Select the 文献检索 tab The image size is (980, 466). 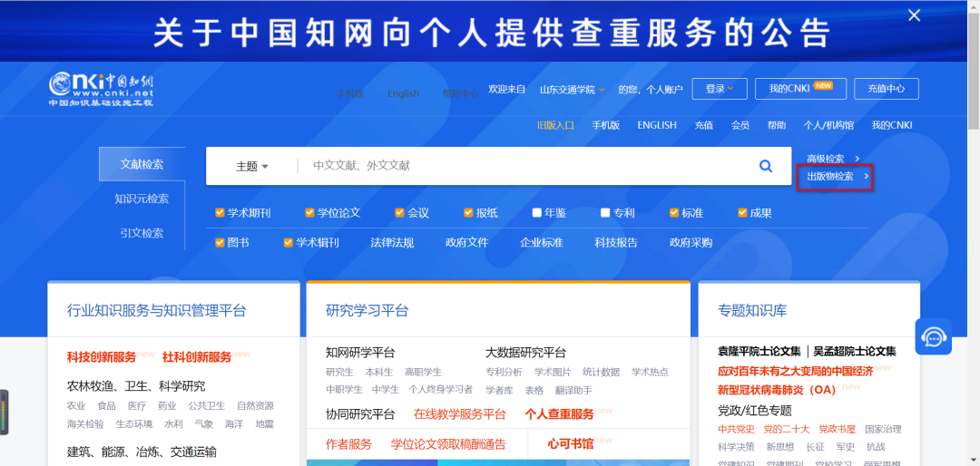click(x=142, y=164)
